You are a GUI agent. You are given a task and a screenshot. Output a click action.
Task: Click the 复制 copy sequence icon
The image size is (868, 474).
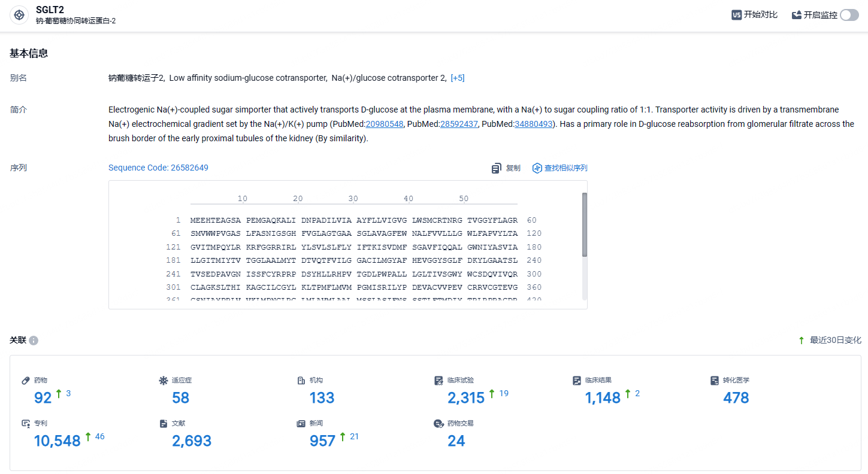point(496,168)
